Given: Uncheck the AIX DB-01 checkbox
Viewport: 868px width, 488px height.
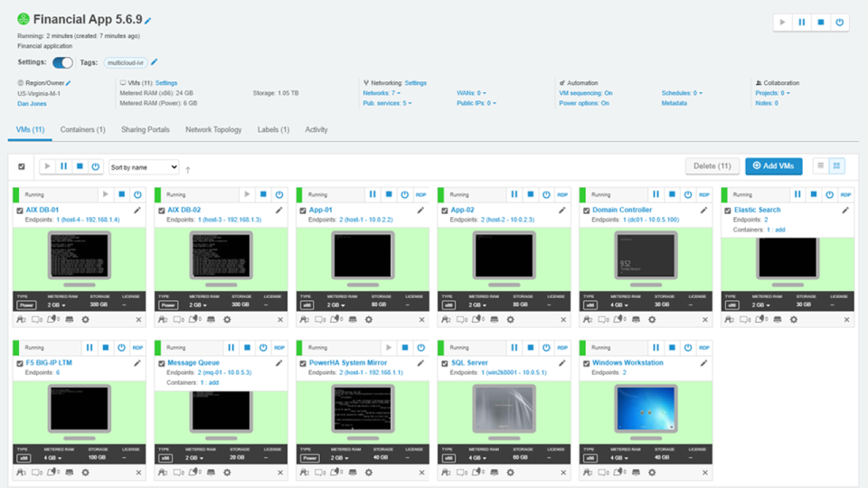Looking at the screenshot, I should click(20, 211).
